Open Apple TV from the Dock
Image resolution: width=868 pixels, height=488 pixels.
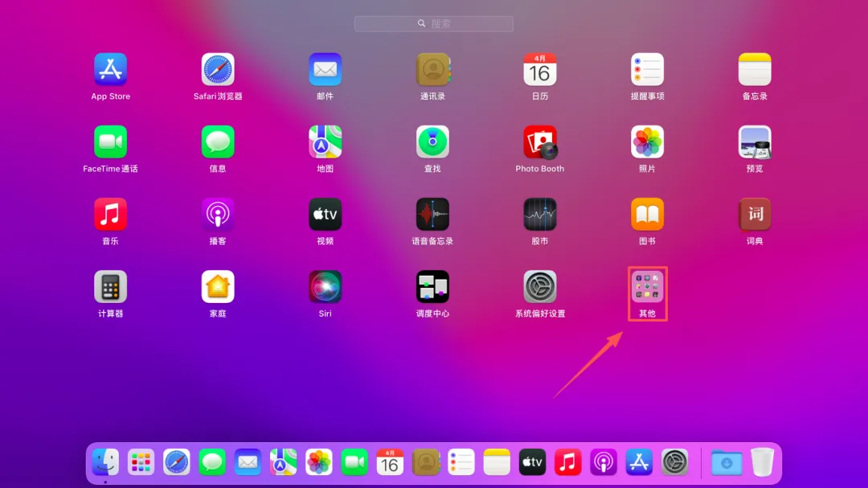click(x=532, y=462)
